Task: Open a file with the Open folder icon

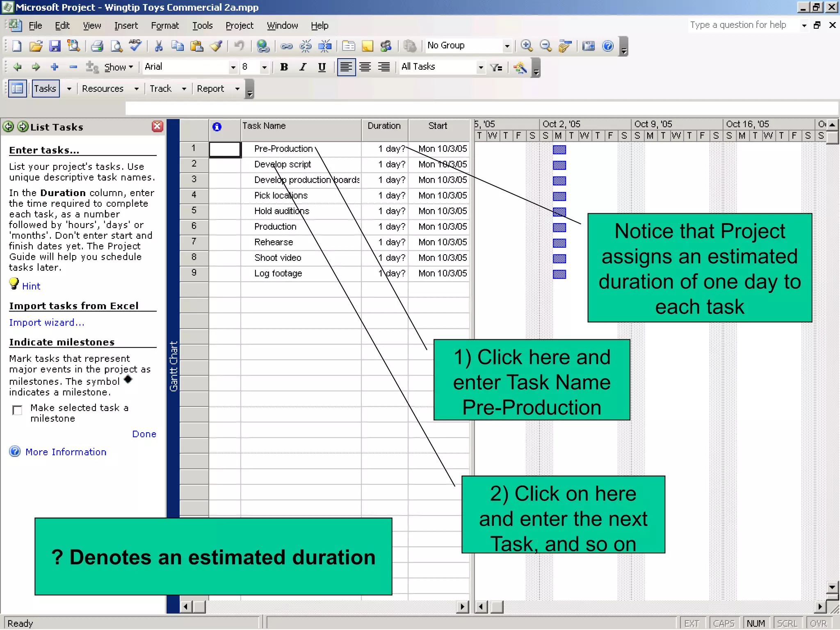Action: [36, 46]
